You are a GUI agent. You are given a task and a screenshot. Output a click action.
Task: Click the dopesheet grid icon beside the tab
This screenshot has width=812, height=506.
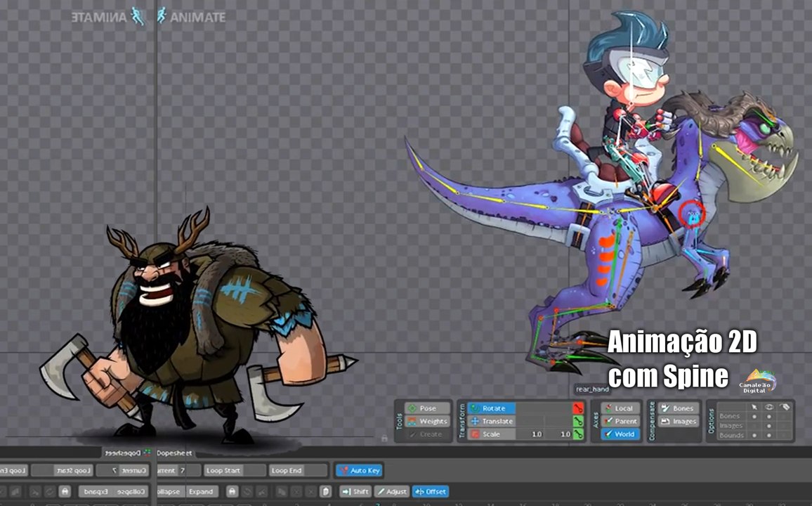click(147, 453)
